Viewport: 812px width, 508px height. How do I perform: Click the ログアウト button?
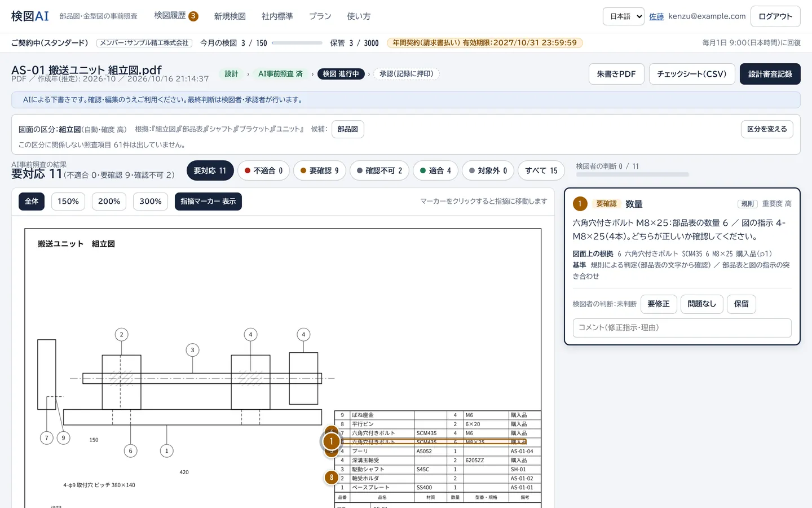pos(775,16)
